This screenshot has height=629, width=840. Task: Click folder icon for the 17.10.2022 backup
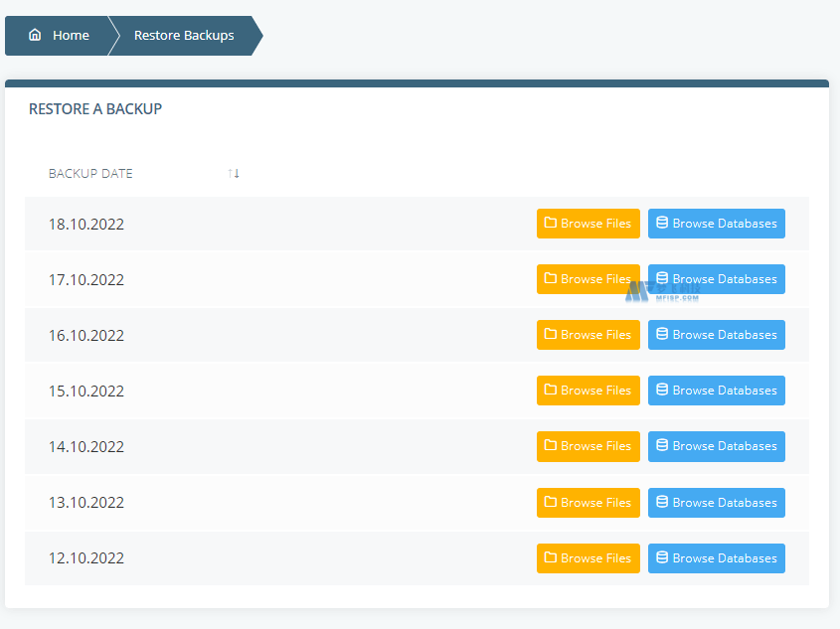click(551, 279)
